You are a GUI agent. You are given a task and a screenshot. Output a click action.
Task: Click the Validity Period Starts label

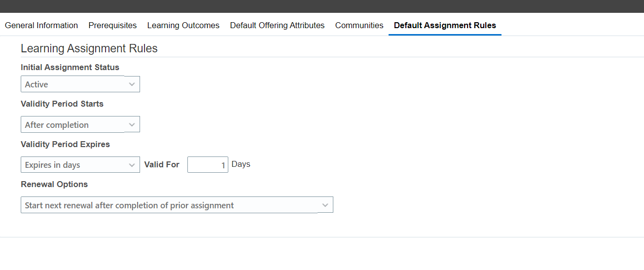(62, 104)
